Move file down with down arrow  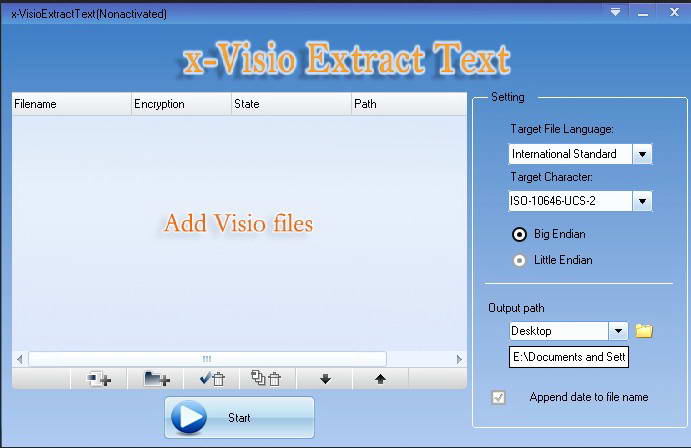point(325,379)
